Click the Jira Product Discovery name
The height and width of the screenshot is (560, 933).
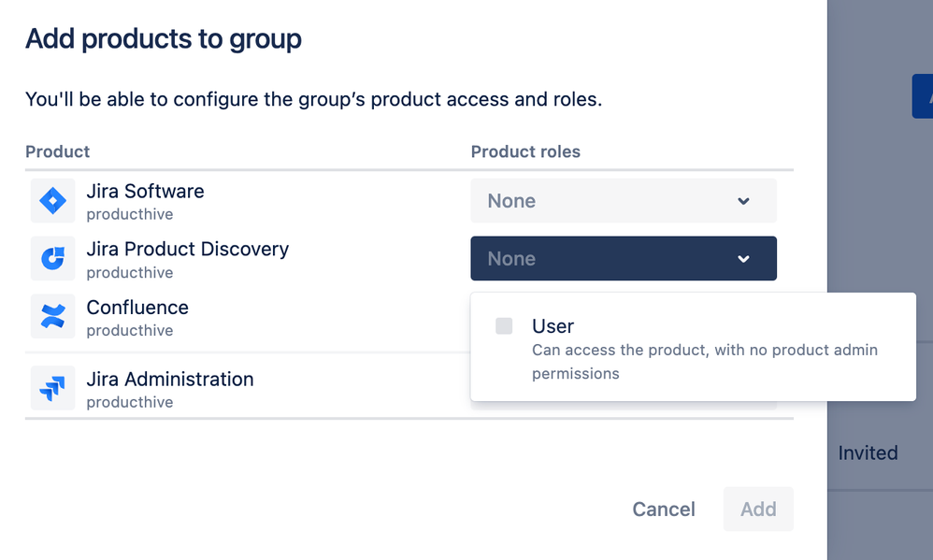[187, 249]
